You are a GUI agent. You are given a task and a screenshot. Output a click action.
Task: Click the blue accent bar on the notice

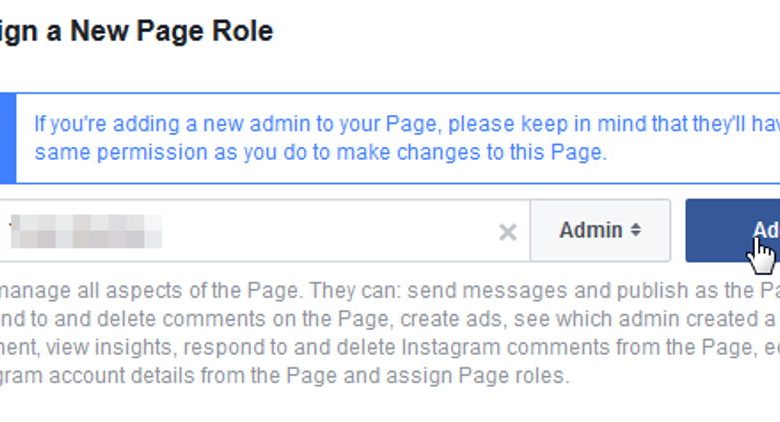(7, 138)
